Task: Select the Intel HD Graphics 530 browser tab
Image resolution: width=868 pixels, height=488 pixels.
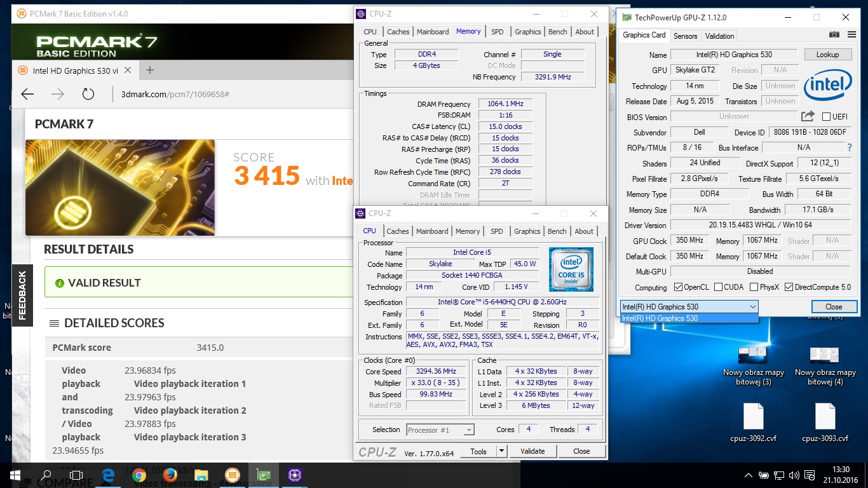Action: pos(75,71)
